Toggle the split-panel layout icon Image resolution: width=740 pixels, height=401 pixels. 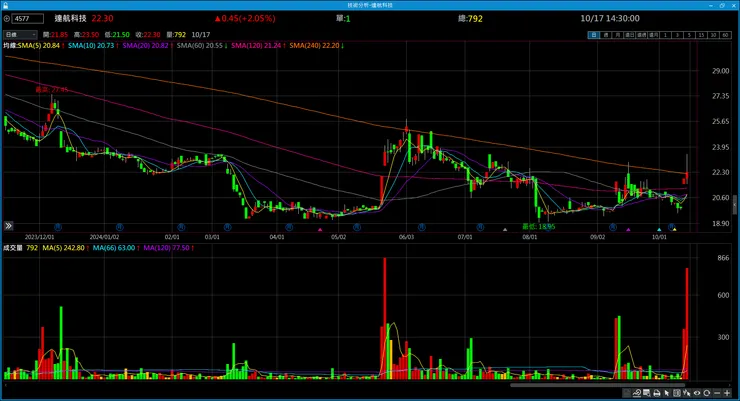677,393
